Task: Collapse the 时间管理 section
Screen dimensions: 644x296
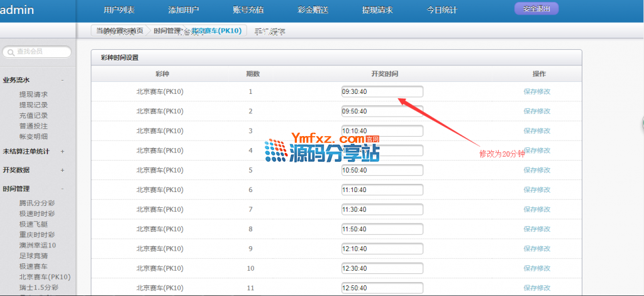Action: (62, 188)
